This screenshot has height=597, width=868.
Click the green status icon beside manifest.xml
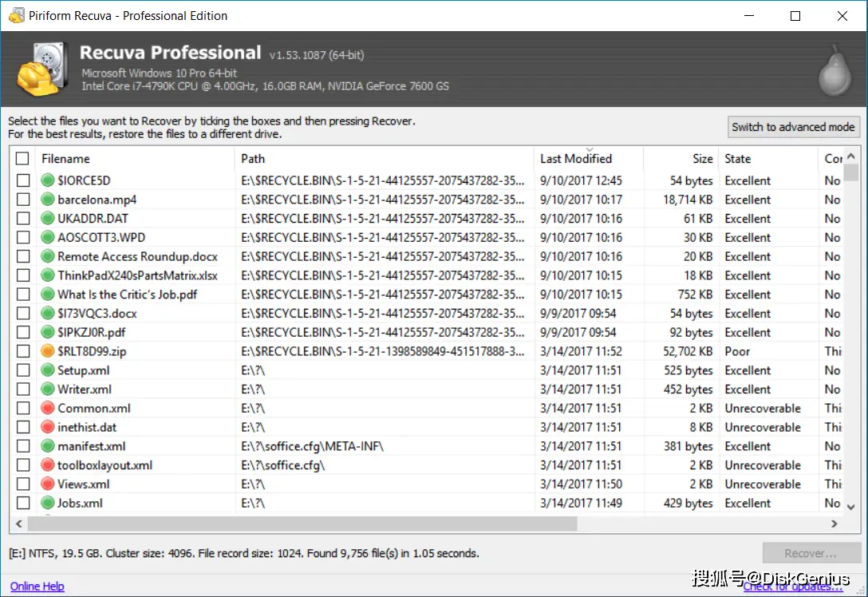[48, 446]
